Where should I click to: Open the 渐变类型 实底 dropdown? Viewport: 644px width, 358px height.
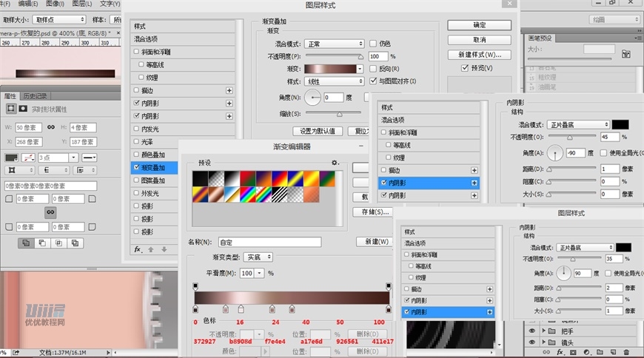click(258, 257)
